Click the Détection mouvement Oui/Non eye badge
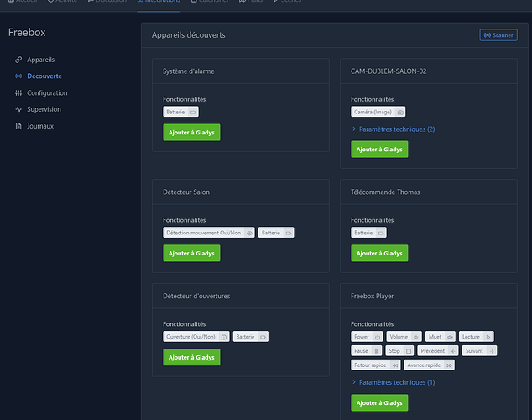The height and width of the screenshot is (420, 532). (209, 233)
